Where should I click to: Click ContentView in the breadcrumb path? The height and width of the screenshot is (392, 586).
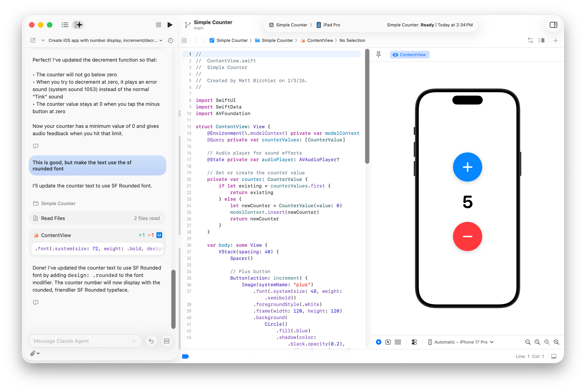click(x=320, y=40)
